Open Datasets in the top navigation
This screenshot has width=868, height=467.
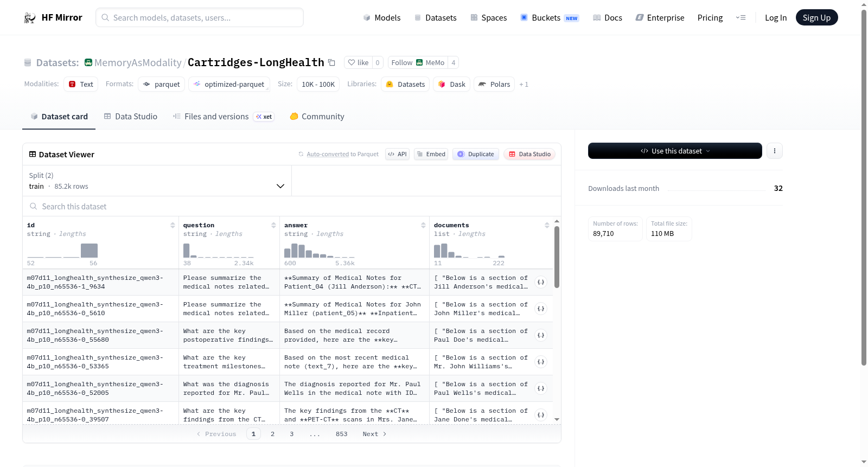[435, 18]
